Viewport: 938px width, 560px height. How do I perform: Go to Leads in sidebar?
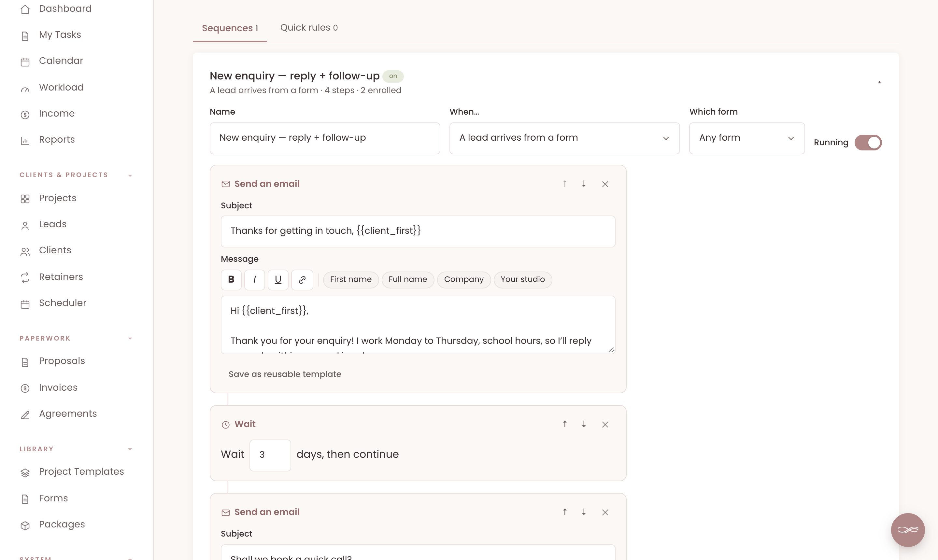[53, 224]
